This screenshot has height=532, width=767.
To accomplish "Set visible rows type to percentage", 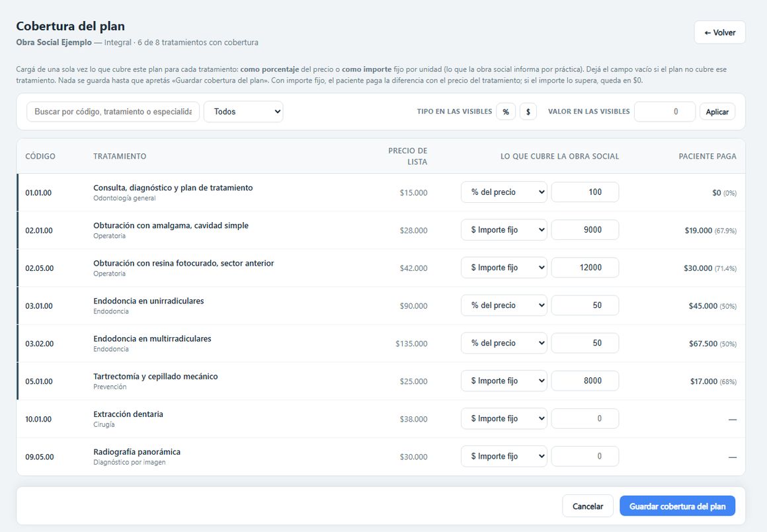I will click(506, 112).
